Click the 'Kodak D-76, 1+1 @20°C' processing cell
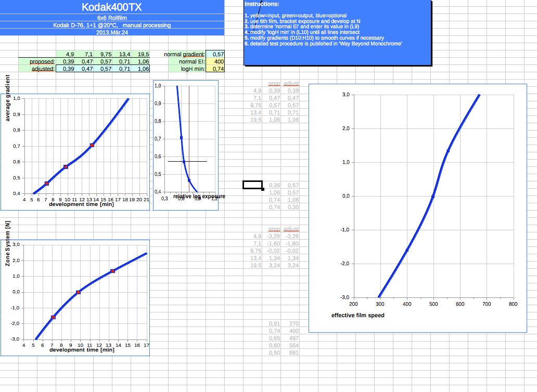Screen dimensions: 537x392 (112, 25)
